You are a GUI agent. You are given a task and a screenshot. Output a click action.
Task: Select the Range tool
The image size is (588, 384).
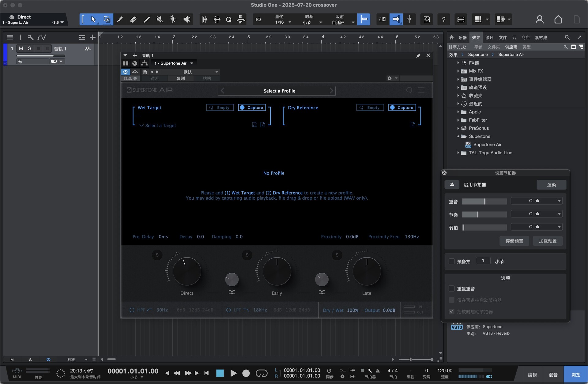[107, 19]
